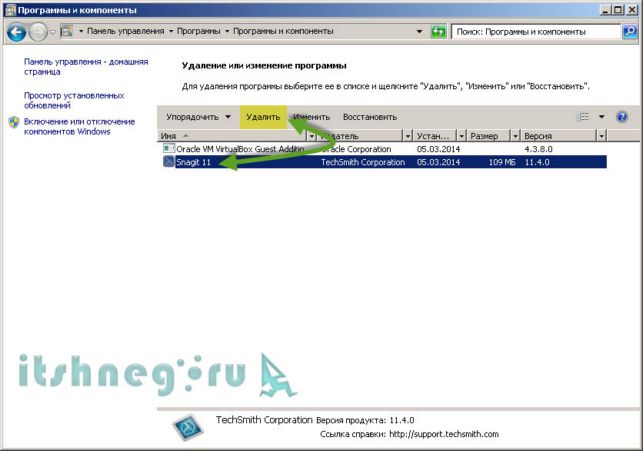
Task: Change view with the views icon
Action: pyautogui.click(x=583, y=117)
